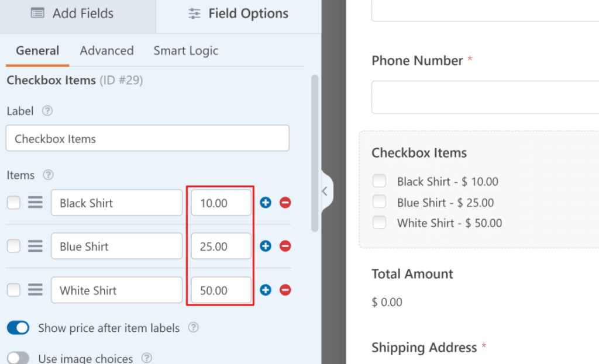Switch to the Advanced tab
The height and width of the screenshot is (364, 599).
pyautogui.click(x=106, y=51)
